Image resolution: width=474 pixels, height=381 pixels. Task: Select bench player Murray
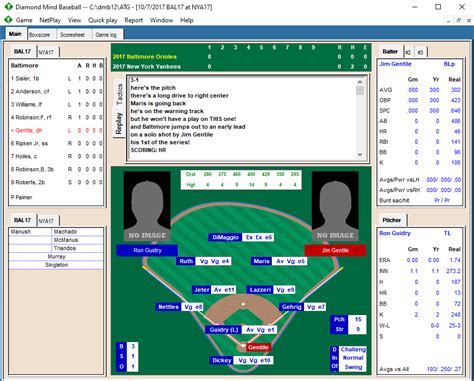pyautogui.click(x=56, y=257)
